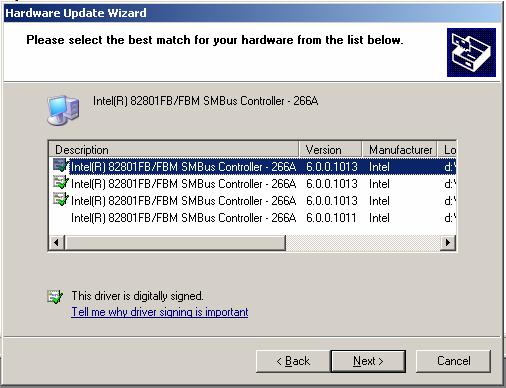Click the horizontal scrollbar thumb in the driver list
506x388 pixels.
pyautogui.click(x=175, y=242)
